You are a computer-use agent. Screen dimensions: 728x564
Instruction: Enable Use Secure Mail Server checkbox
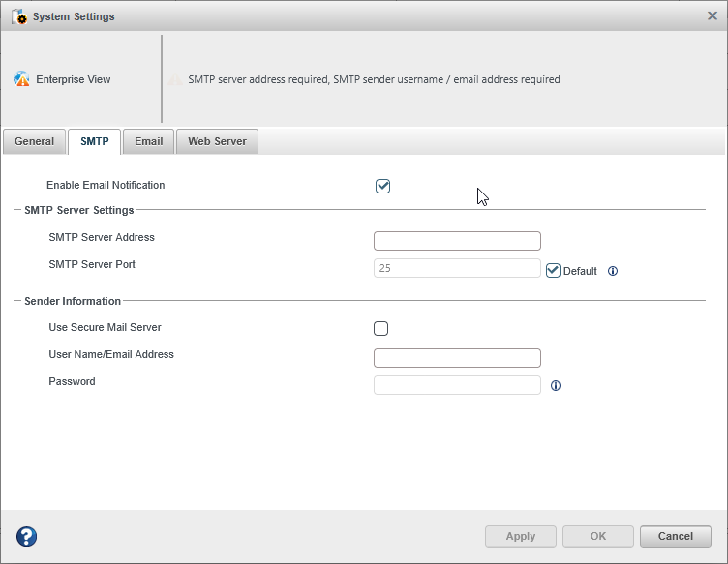[x=381, y=329]
